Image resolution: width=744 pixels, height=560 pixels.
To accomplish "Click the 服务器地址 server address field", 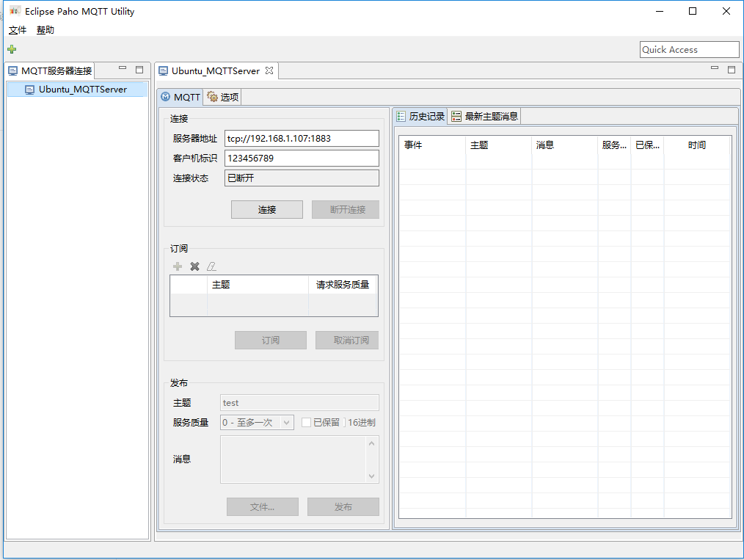I will click(302, 139).
